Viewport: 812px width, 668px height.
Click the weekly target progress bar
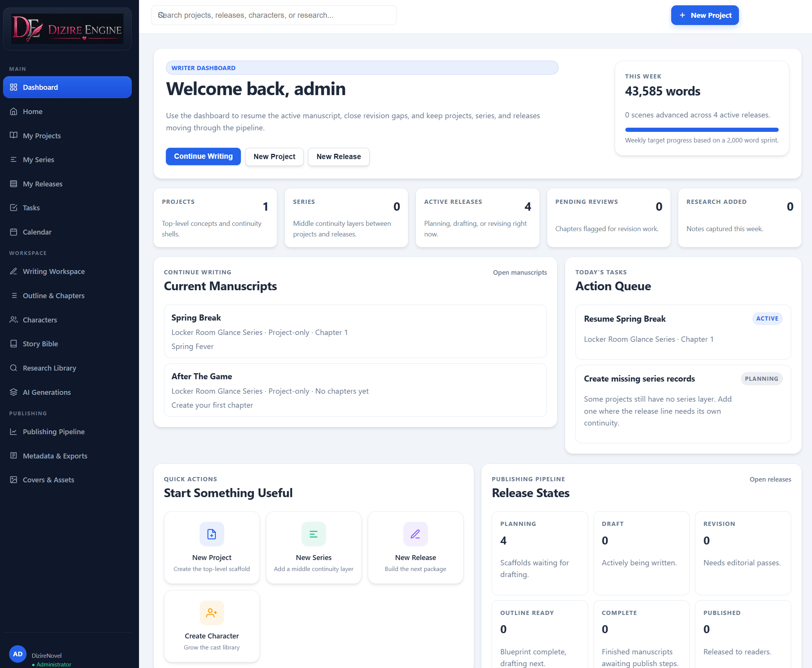(702, 130)
